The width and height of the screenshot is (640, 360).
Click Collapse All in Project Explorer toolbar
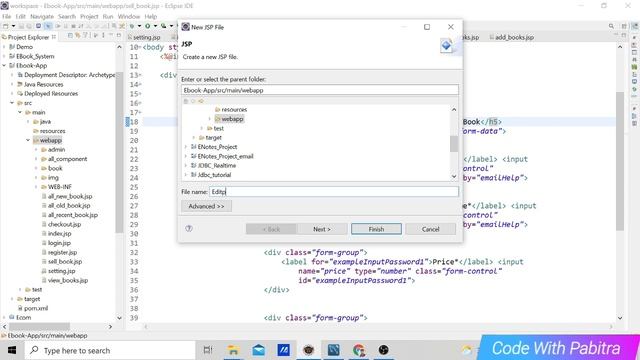pos(71,36)
